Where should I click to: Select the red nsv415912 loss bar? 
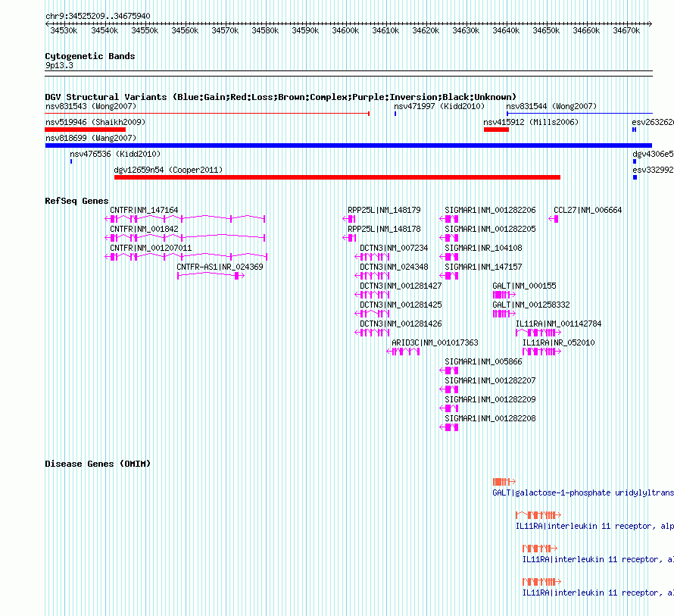click(x=497, y=130)
